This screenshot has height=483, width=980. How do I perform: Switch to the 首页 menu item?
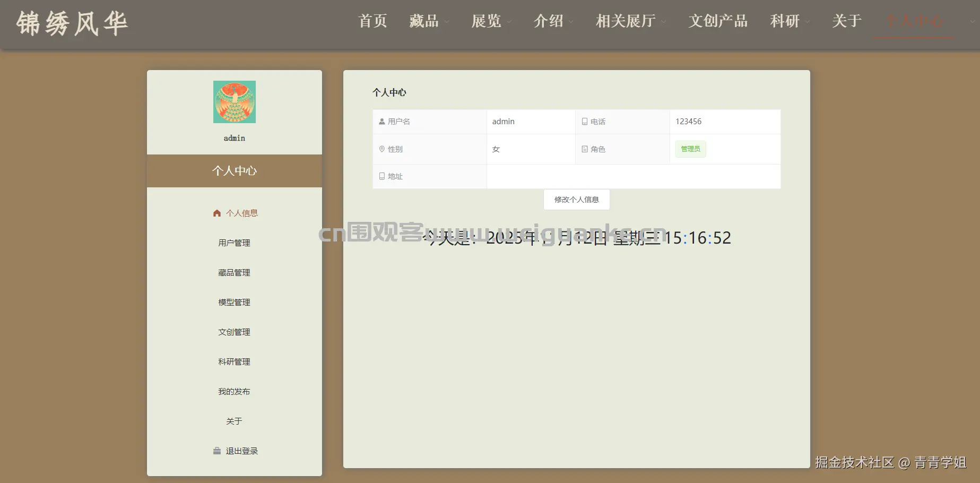pyautogui.click(x=372, y=22)
